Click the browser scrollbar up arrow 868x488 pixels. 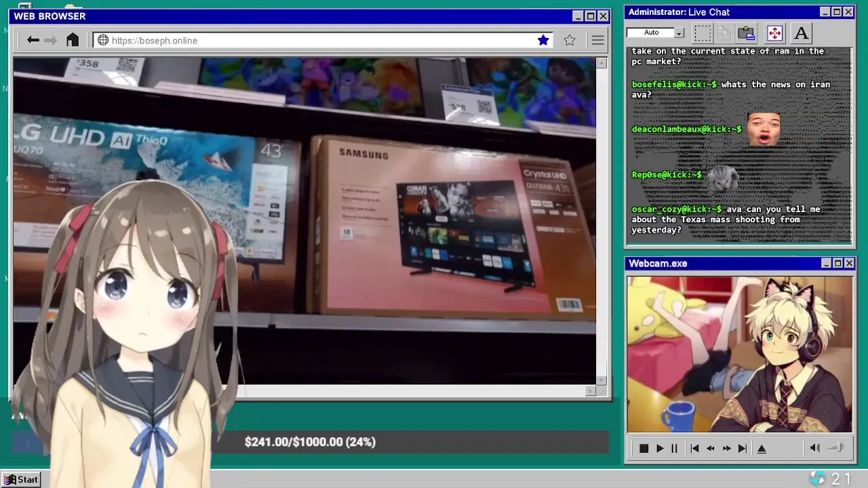point(601,63)
